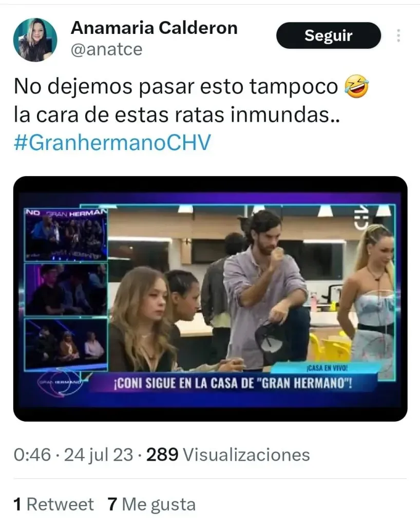
Task: Open the three-dot more options menu
Action: (398, 35)
